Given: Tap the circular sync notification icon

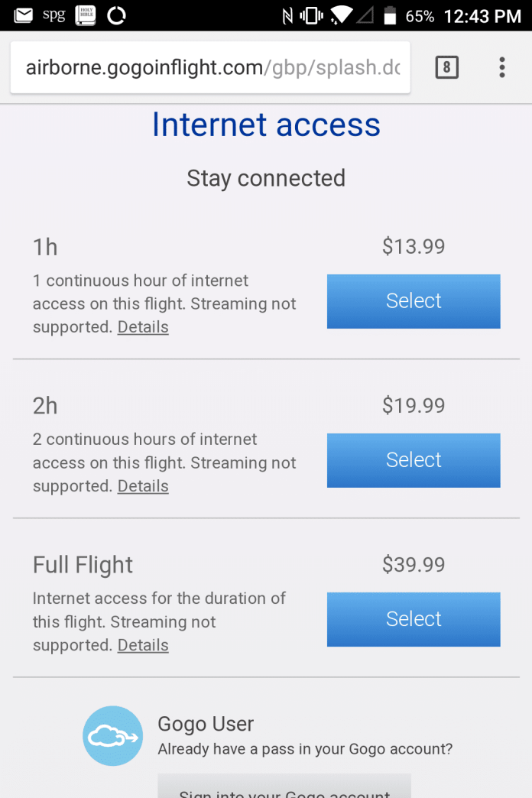Looking at the screenshot, I should point(116,15).
